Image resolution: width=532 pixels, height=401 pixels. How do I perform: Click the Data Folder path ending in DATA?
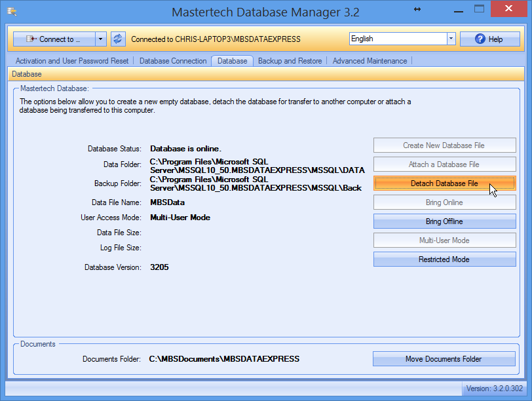pos(257,166)
